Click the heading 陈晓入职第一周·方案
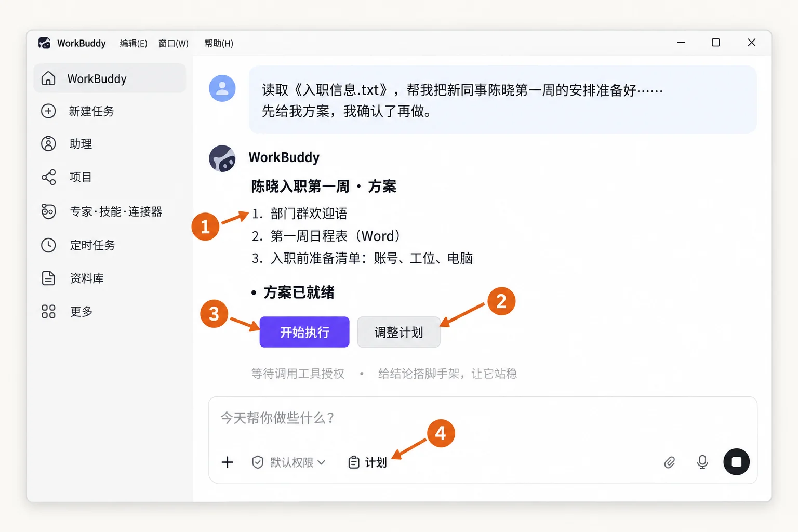This screenshot has height=532, width=798. point(324,187)
